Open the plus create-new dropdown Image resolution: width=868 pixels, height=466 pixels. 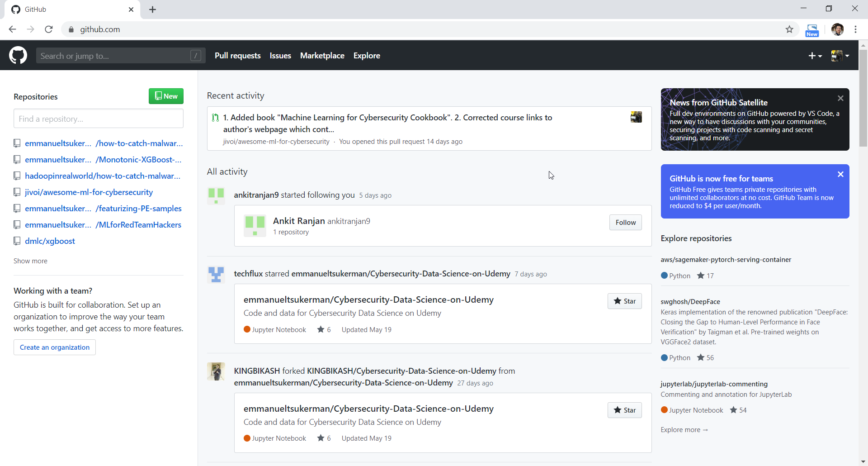tap(815, 56)
